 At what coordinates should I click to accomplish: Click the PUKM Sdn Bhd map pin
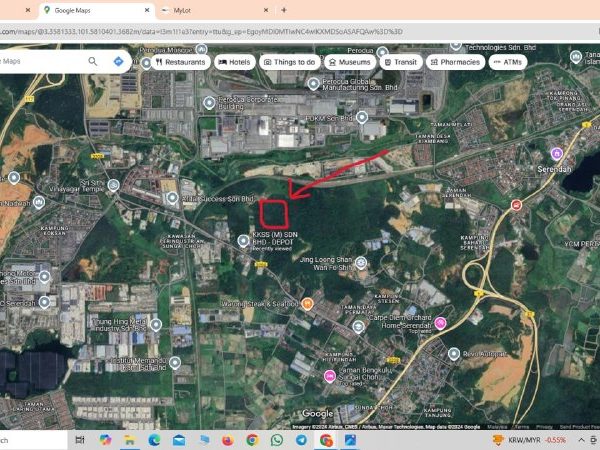click(x=362, y=117)
